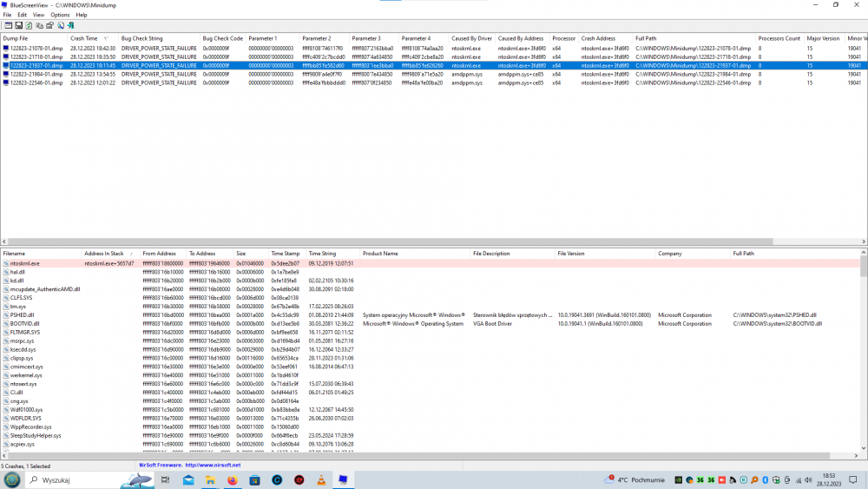Screen dimensions: 868x489
Task: Click the Exit toolbar icon
Action: 69,25
